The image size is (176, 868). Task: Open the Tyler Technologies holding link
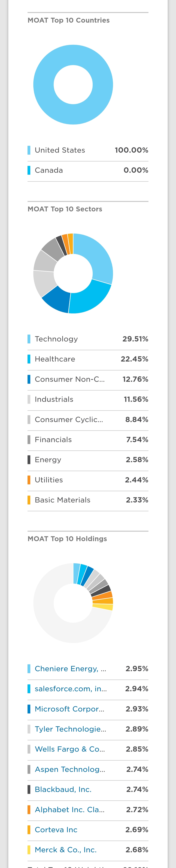coord(70,729)
